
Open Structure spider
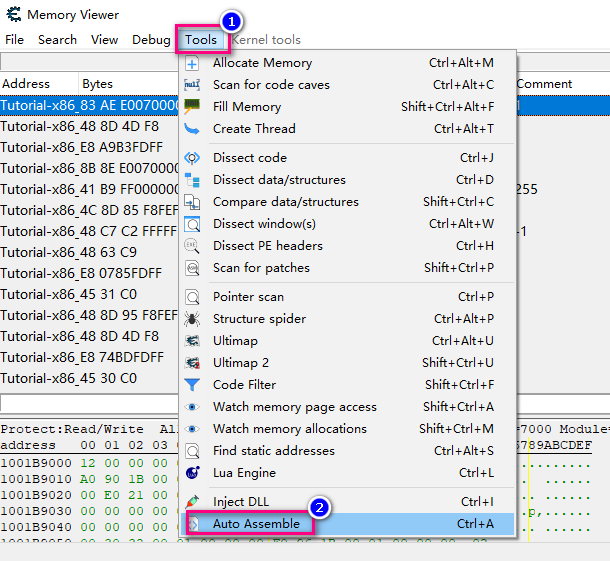pos(347,319)
